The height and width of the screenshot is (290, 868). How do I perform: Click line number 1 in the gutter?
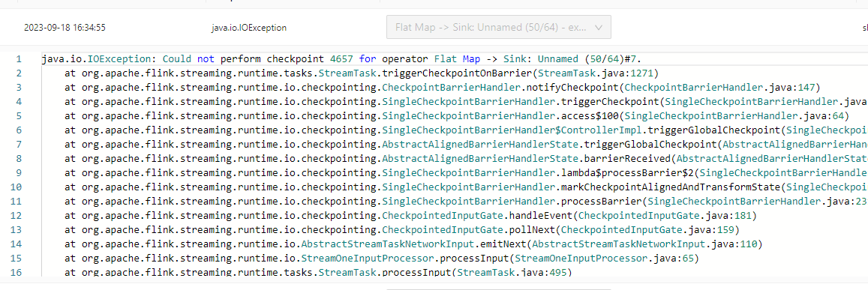point(19,59)
